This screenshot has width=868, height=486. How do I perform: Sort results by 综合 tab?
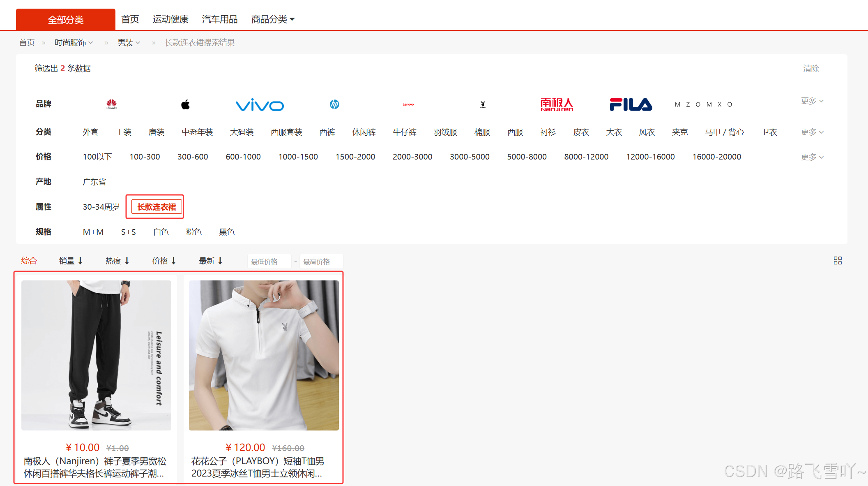[29, 261]
